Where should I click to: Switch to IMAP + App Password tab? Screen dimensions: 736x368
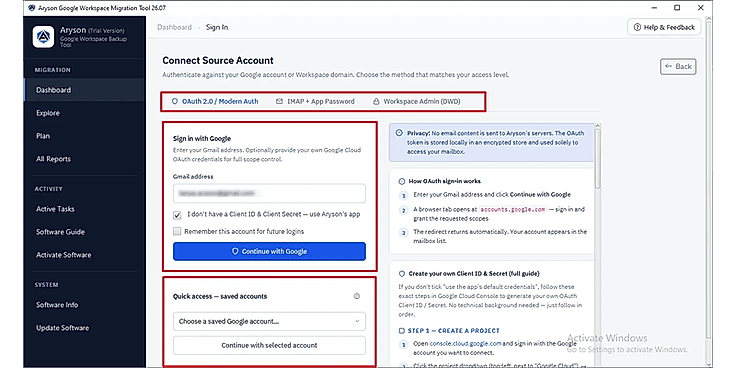tap(315, 101)
